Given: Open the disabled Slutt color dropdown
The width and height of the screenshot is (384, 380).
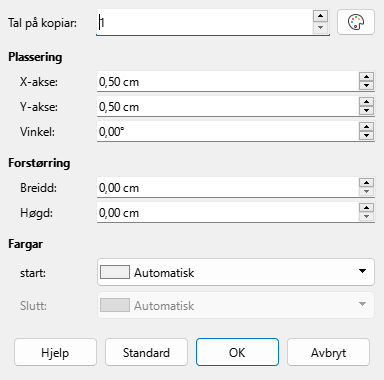Looking at the screenshot, I should coord(236,305).
